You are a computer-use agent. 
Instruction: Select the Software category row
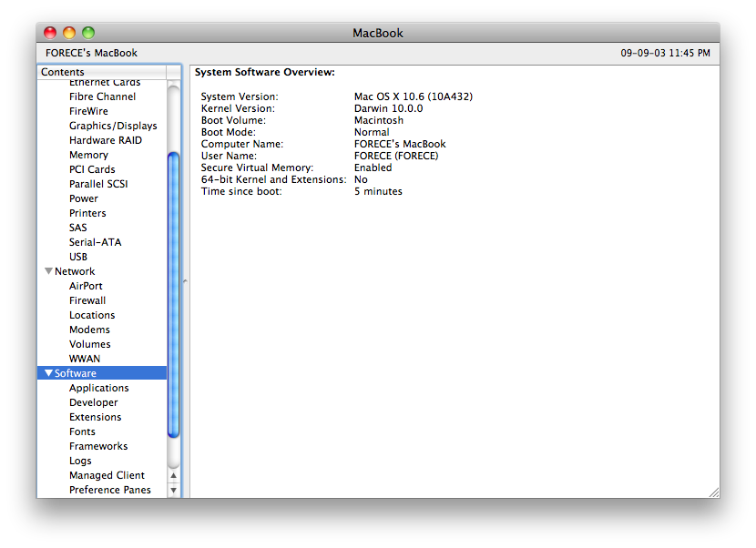(102, 373)
